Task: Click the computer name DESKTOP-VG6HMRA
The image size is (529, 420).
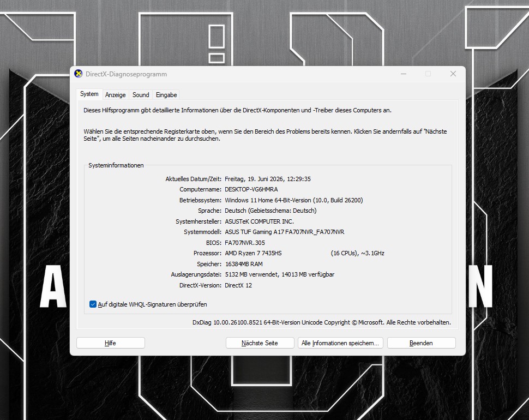Action: coord(251,190)
